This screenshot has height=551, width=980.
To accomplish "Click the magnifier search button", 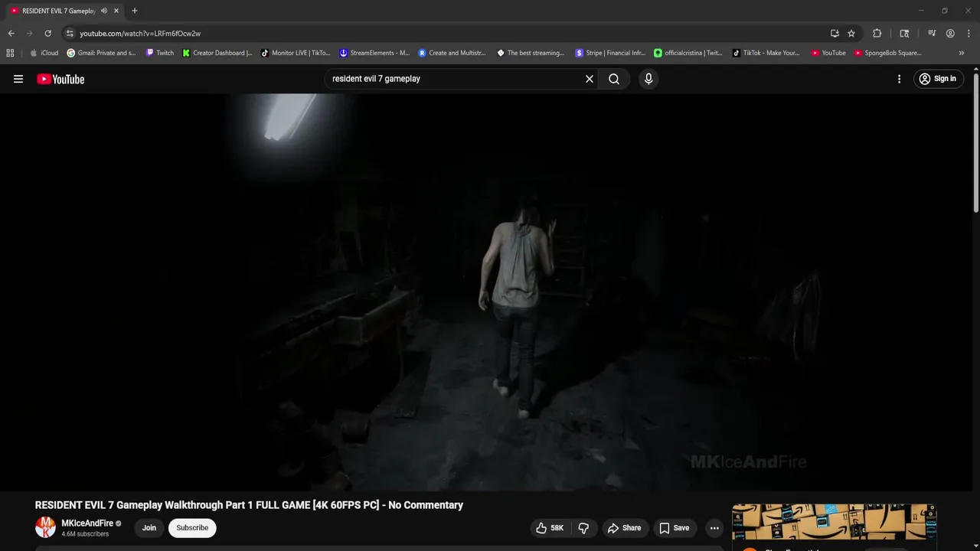I will [614, 79].
